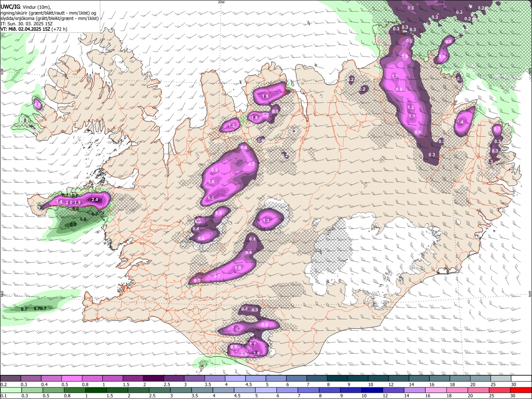Click the '2.4' precipitation value on the map

[95, 199]
